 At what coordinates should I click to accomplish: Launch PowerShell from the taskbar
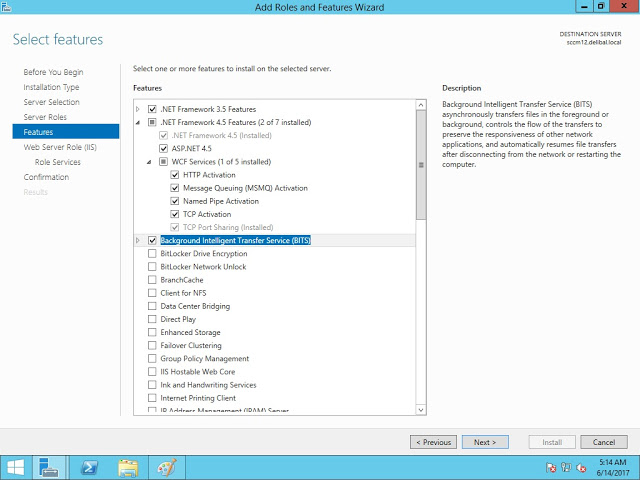tap(89, 467)
